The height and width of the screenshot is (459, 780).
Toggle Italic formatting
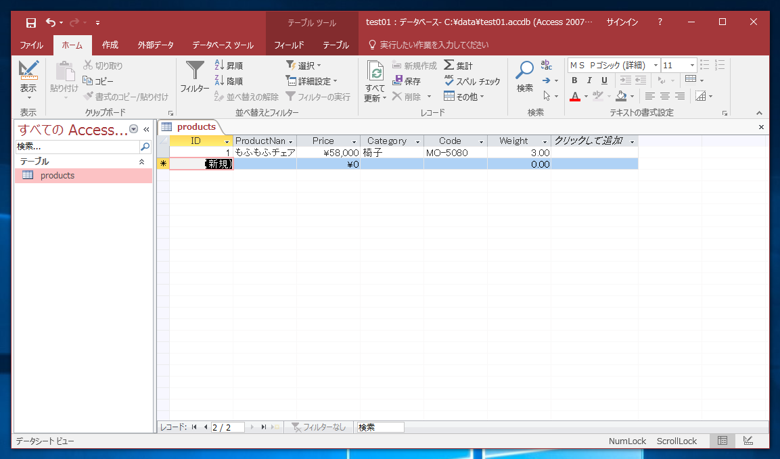(589, 81)
